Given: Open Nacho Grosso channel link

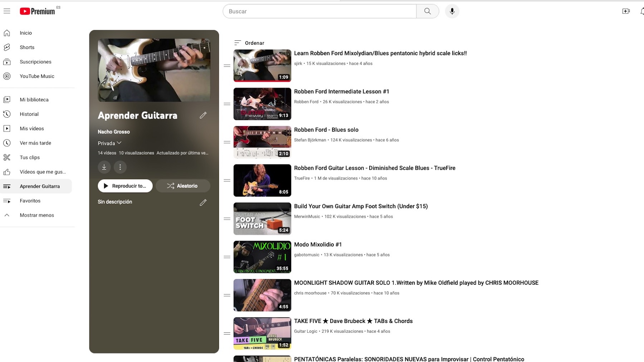Looking at the screenshot, I should pyautogui.click(x=114, y=132).
